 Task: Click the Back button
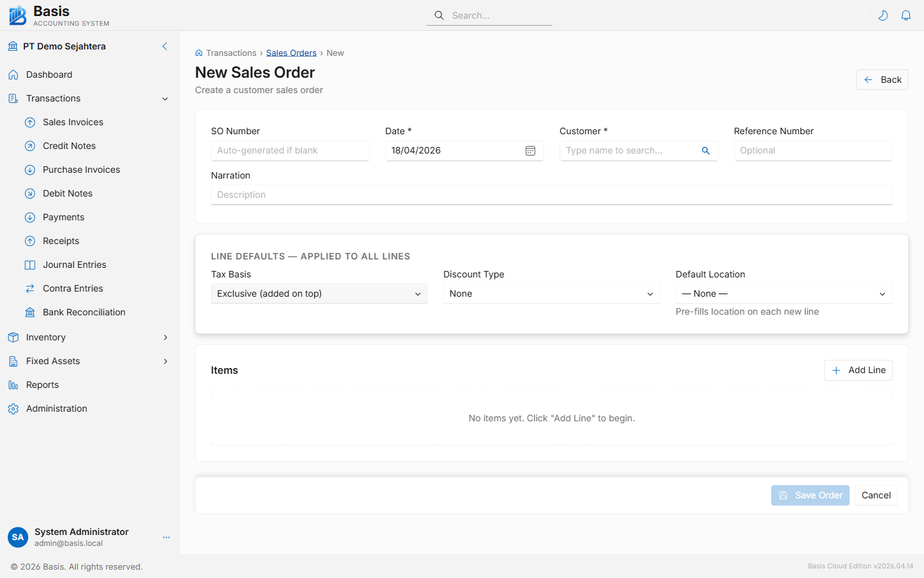point(882,80)
